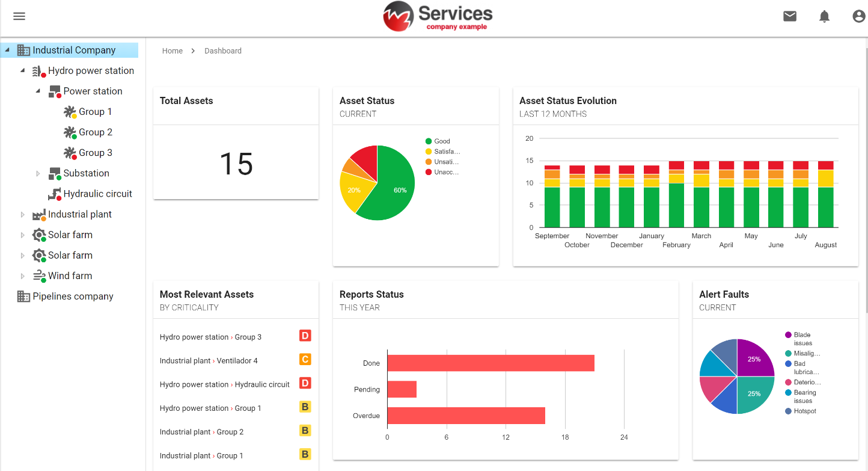
Task: Click the Wind farm icon in tree
Action: [40, 276]
